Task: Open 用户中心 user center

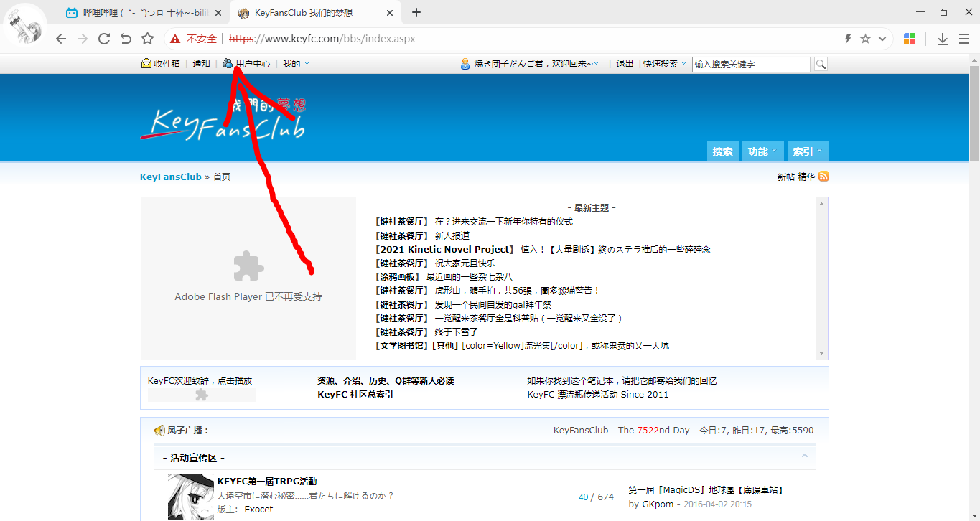Action: tap(253, 64)
